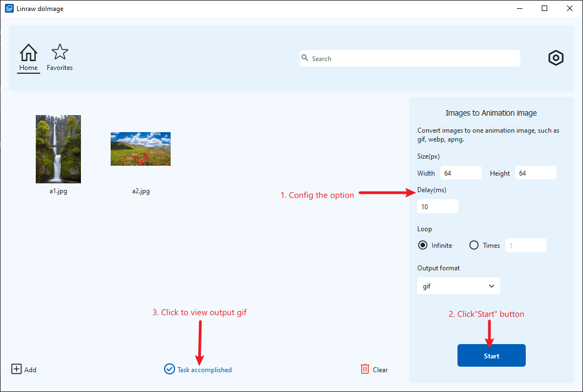Image resolution: width=583 pixels, height=392 pixels.
Task: Open the settings gear icon
Action: click(555, 58)
